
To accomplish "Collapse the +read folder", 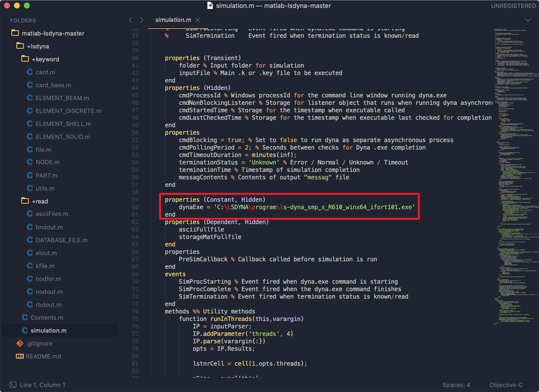I will 25,201.
